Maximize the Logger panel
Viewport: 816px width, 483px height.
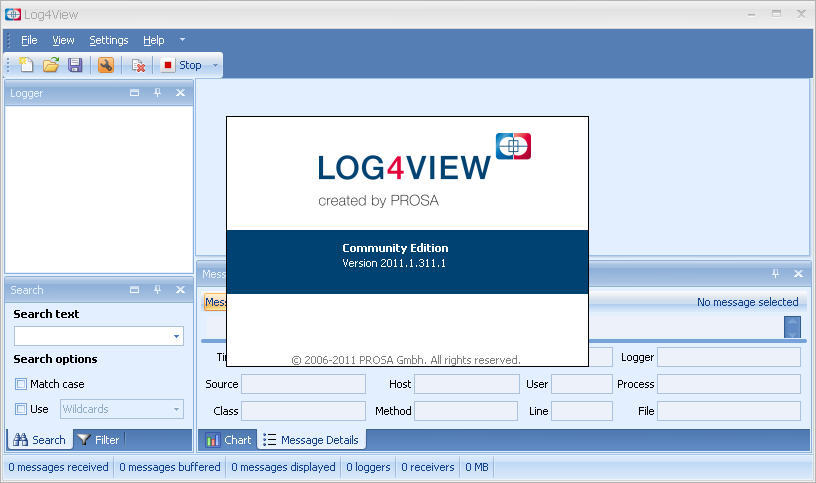tap(134, 93)
